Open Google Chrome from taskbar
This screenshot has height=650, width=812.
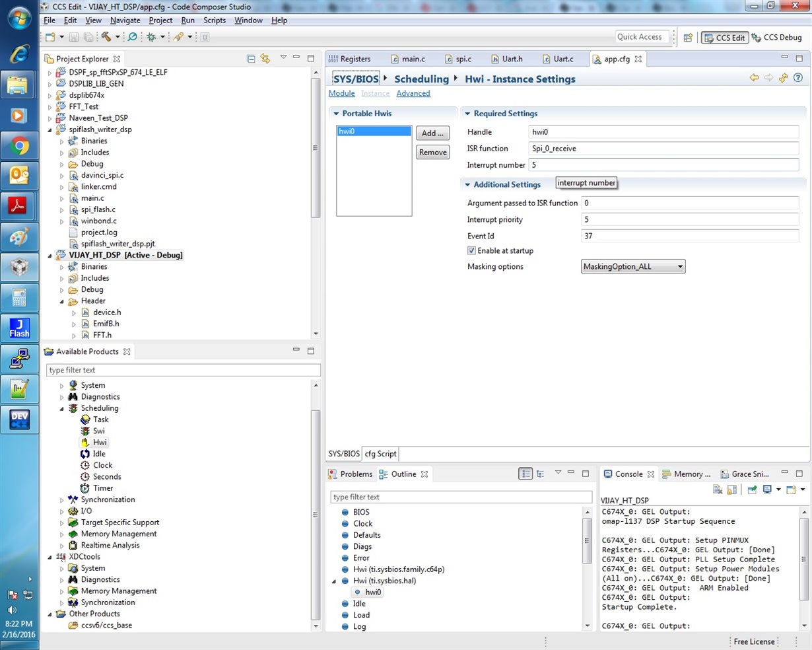[18, 146]
